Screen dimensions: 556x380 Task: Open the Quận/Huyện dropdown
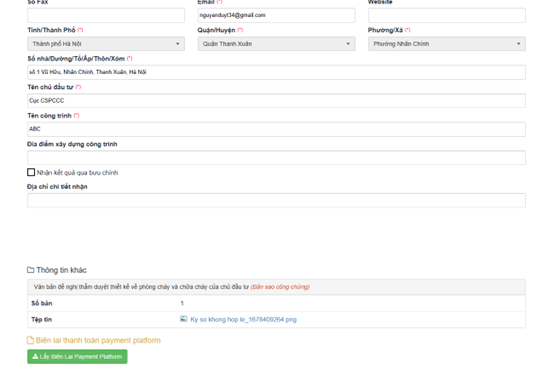[276, 44]
